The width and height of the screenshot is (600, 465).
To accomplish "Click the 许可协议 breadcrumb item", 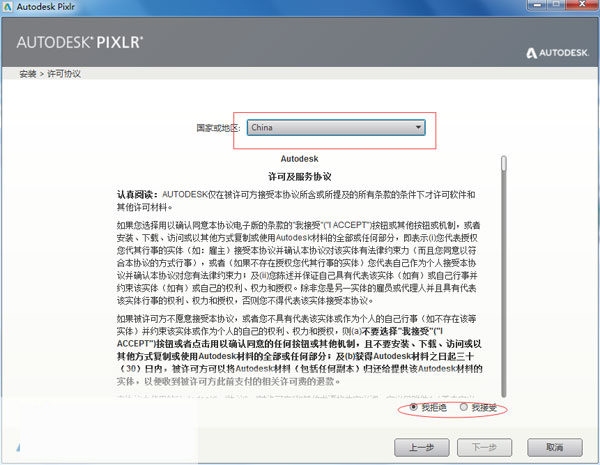I will click(64, 74).
